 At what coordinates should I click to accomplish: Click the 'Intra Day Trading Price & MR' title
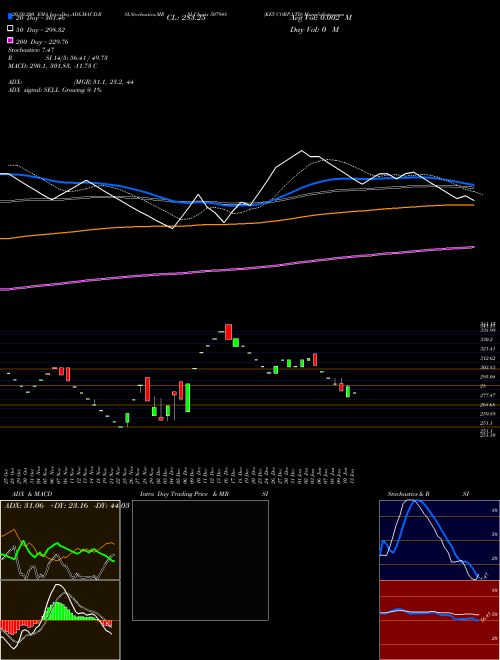coord(184,494)
